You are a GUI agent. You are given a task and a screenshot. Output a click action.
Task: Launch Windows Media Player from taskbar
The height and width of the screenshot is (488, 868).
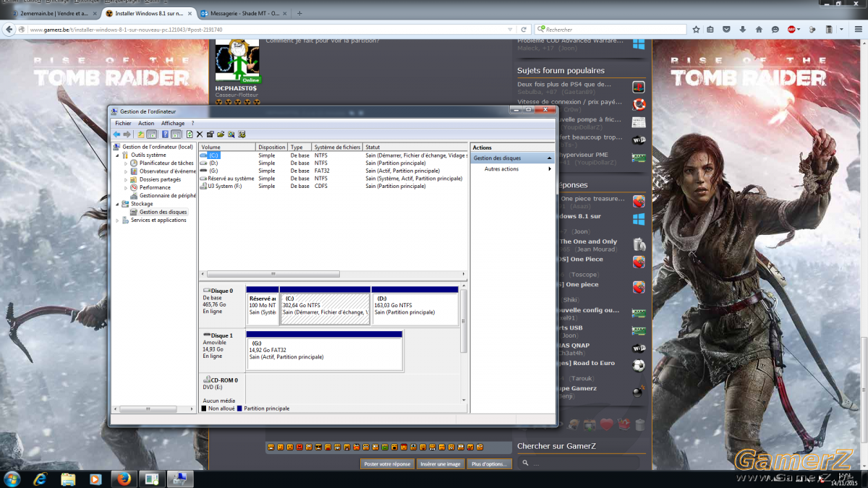click(95, 479)
